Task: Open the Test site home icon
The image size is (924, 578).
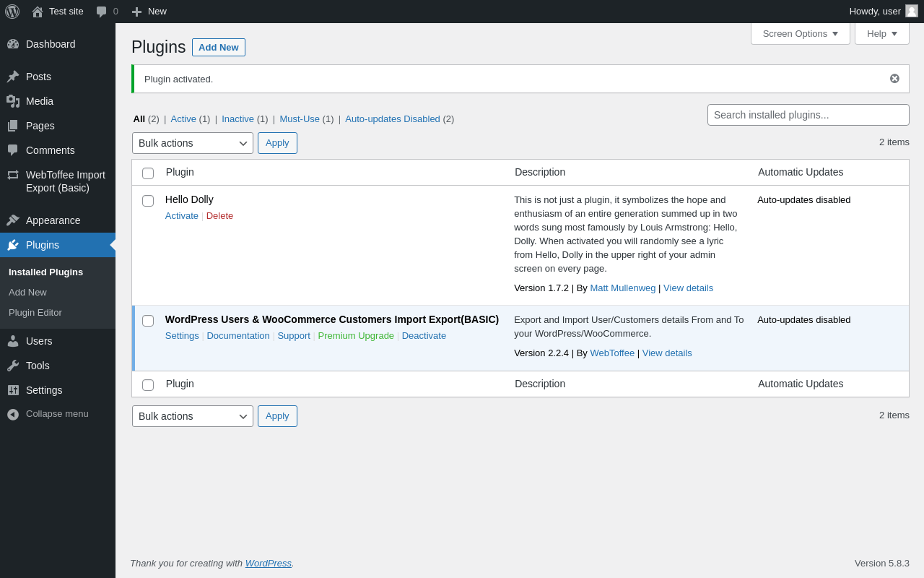Action: 38,12
